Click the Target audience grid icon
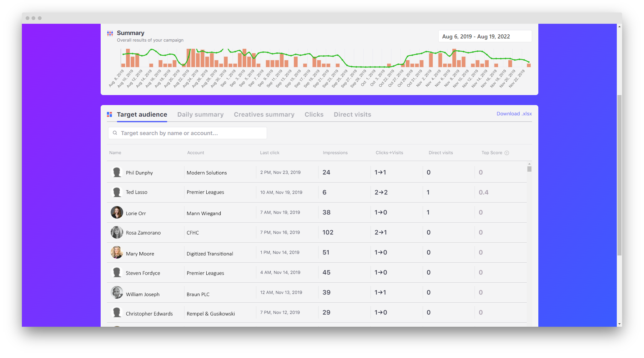Viewport: 644px width, 358px height. click(x=109, y=114)
